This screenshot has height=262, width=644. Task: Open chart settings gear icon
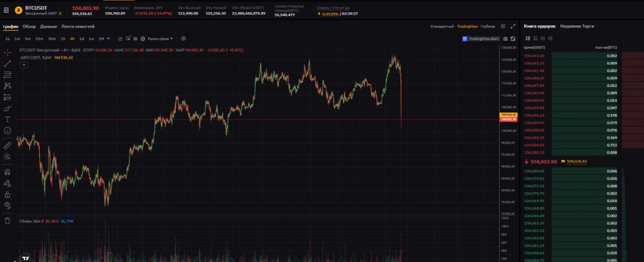(x=143, y=39)
